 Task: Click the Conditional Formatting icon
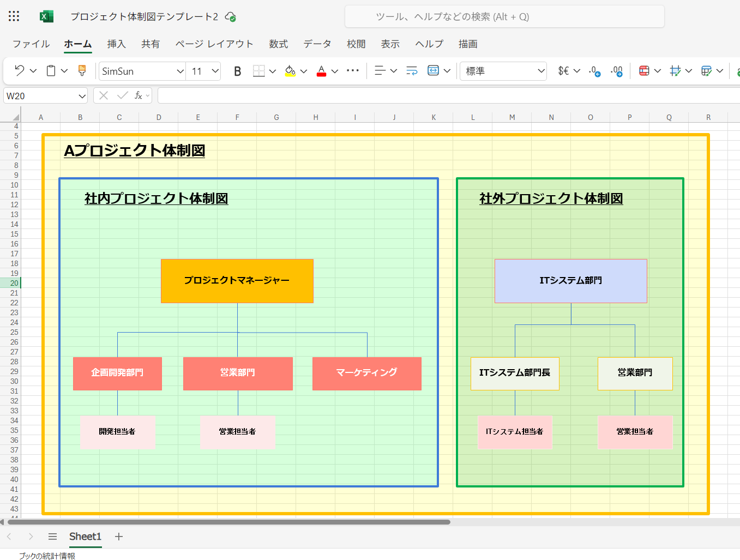point(644,71)
